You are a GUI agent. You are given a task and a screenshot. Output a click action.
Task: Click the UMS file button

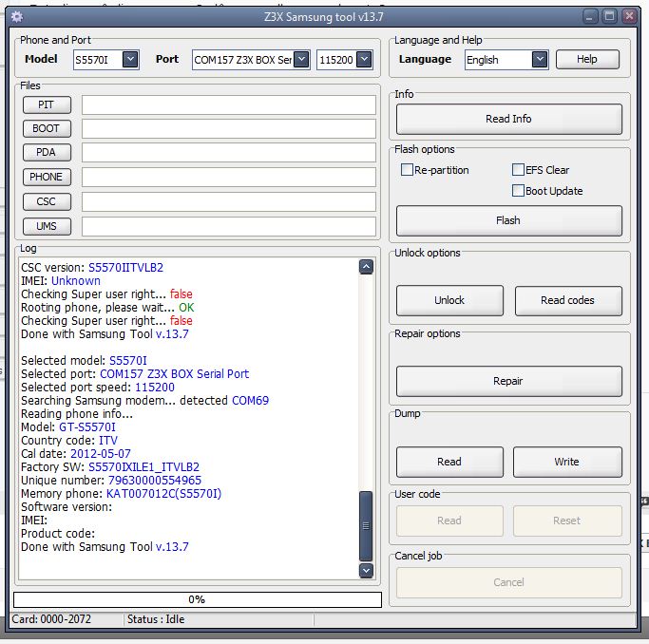[x=47, y=226]
